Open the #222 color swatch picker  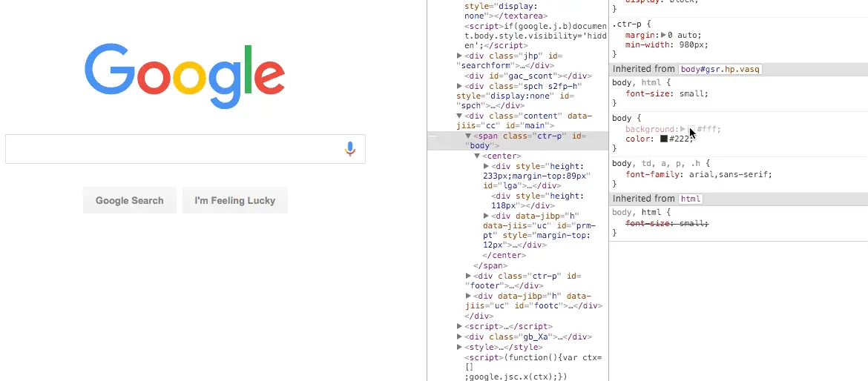click(664, 139)
